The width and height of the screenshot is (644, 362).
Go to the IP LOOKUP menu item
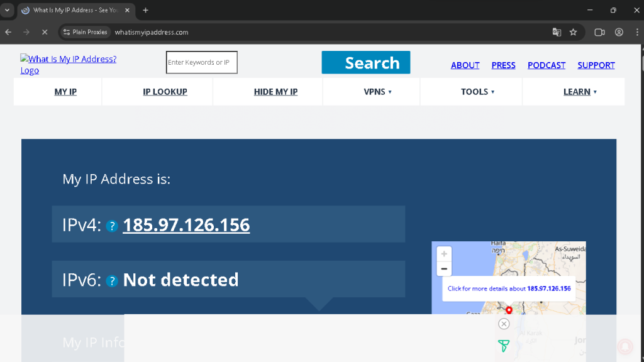pos(165,92)
